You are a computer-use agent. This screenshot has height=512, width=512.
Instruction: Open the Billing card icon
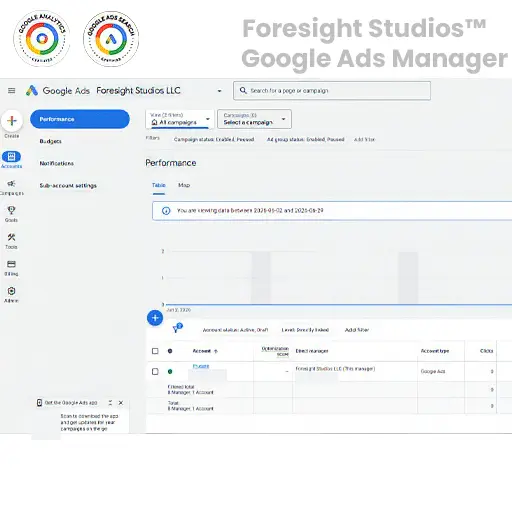(11, 264)
